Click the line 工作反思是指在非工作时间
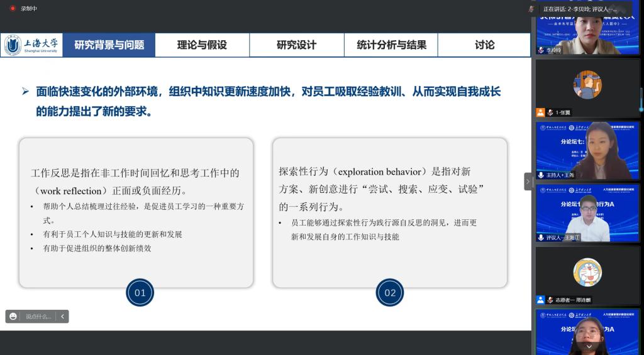 [135, 173]
